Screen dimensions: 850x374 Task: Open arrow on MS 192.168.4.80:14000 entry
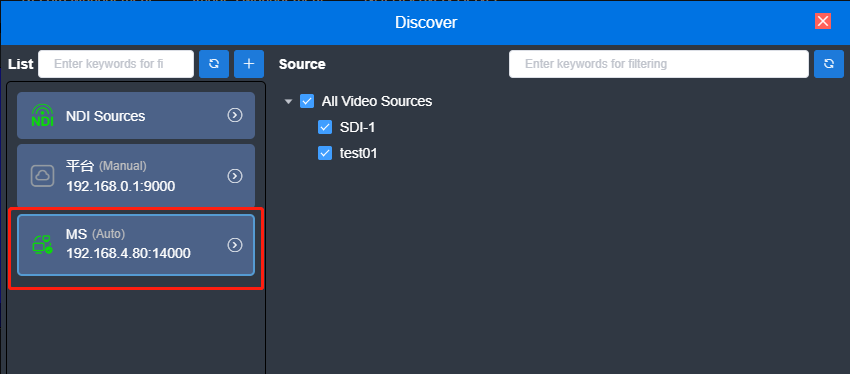(235, 245)
